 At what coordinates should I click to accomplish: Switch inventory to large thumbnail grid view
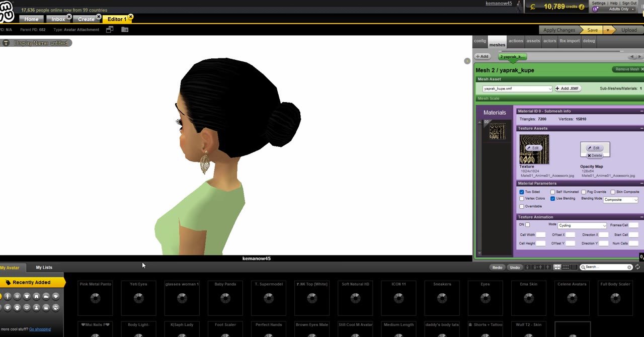557,267
